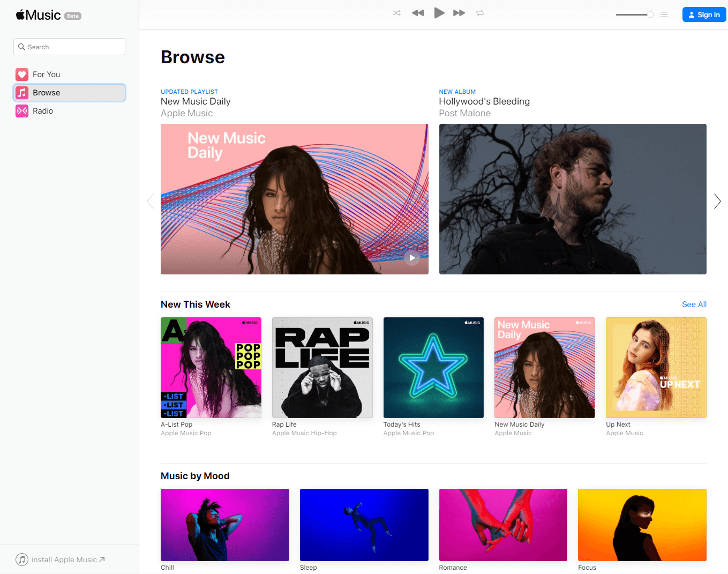Click the New Music Daily title link
This screenshot has height=574, width=728.
click(196, 101)
